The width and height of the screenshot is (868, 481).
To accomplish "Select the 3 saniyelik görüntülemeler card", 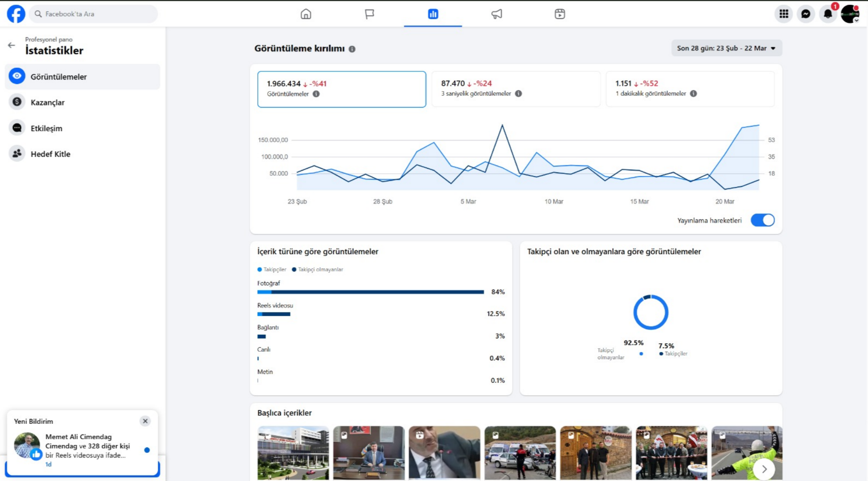I will pyautogui.click(x=515, y=89).
